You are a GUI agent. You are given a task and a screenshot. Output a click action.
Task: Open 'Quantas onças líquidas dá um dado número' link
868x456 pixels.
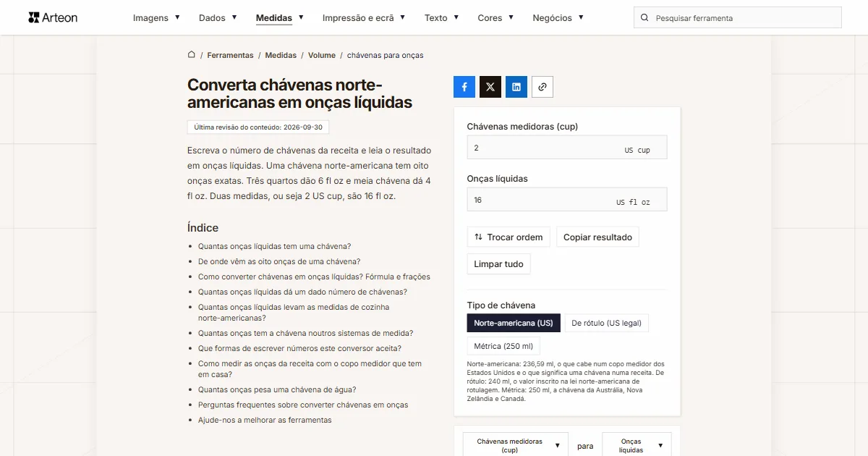tap(302, 292)
